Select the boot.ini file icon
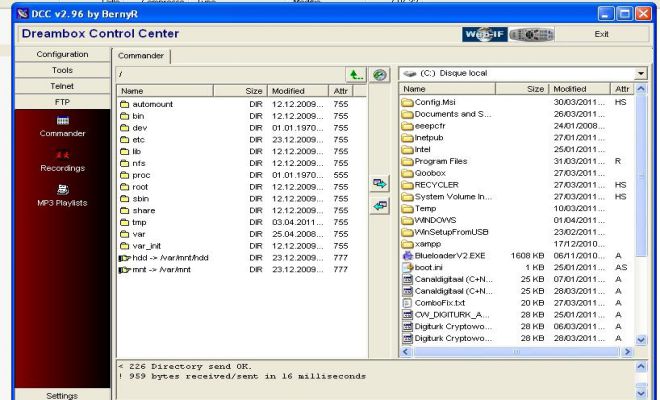Screen dimensions: 660x400 click(x=407, y=267)
